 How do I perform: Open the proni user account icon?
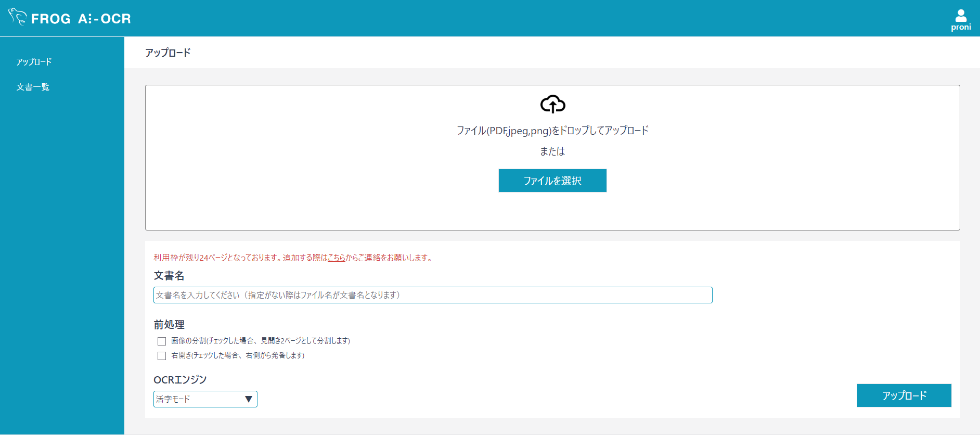pos(961,15)
